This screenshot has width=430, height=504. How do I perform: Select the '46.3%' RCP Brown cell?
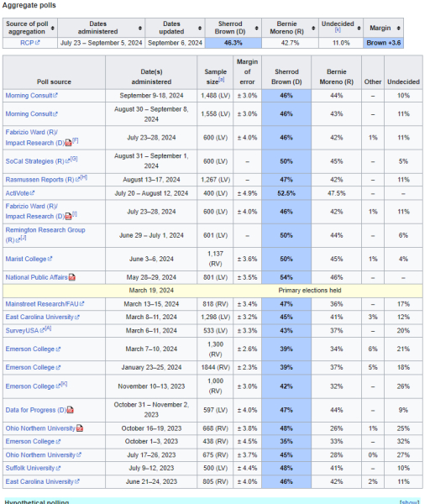(x=233, y=43)
